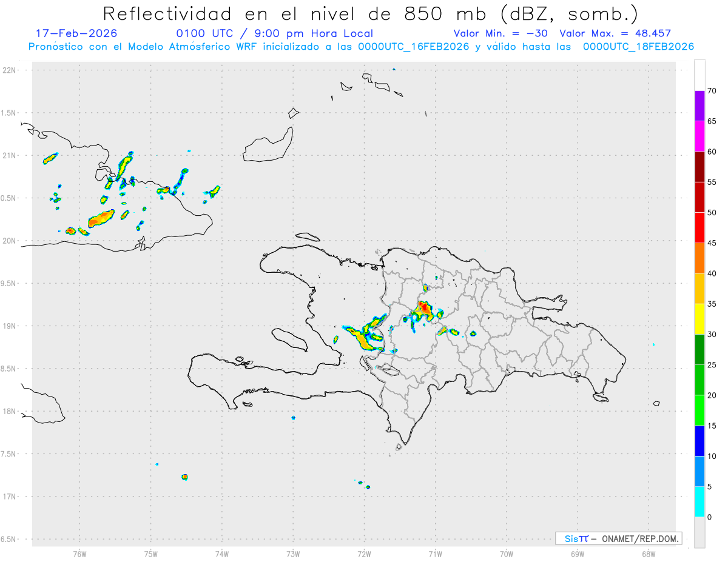The width and height of the screenshot is (728, 562).
Task: Click the '75W' longitude label
Action: pyautogui.click(x=151, y=554)
